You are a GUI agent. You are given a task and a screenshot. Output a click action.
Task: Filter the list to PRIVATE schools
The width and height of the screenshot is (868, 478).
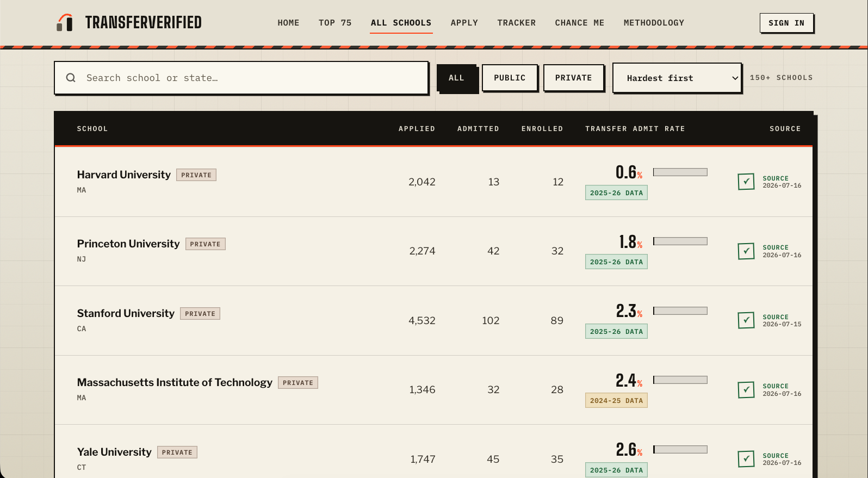point(574,78)
